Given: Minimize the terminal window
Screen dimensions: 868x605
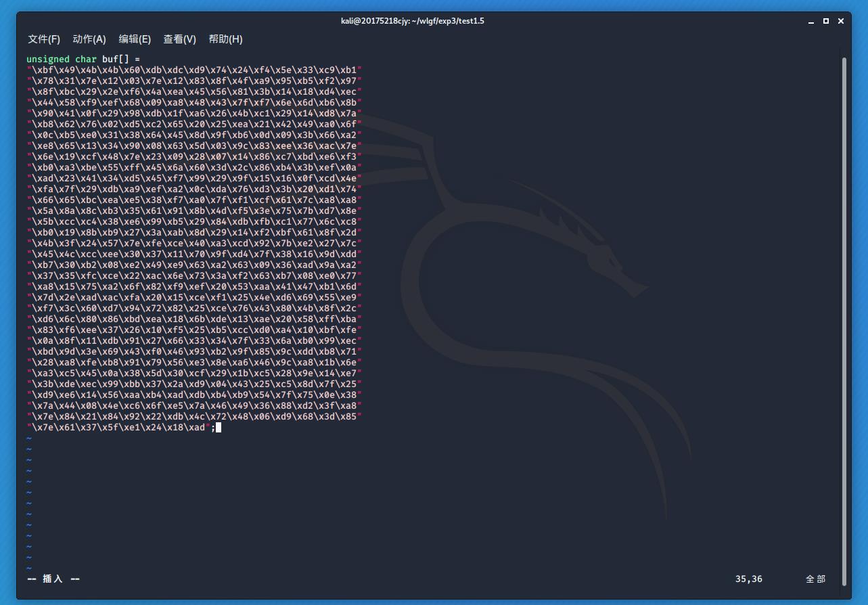Looking at the screenshot, I should coord(810,22).
